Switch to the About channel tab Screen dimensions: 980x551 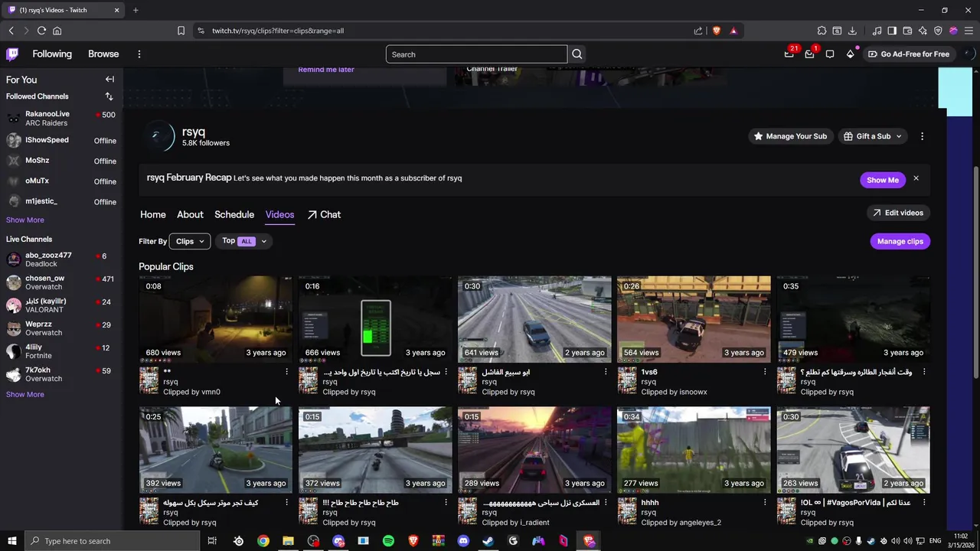(190, 215)
